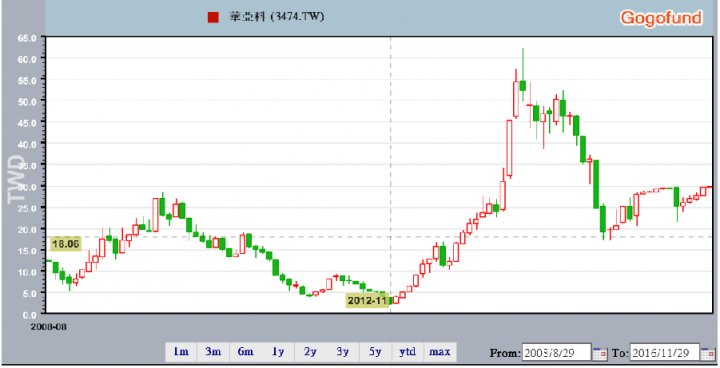Click the 60.0 y-axis label
Image resolution: width=720 pixels, height=368 pixels.
[x=27, y=59]
